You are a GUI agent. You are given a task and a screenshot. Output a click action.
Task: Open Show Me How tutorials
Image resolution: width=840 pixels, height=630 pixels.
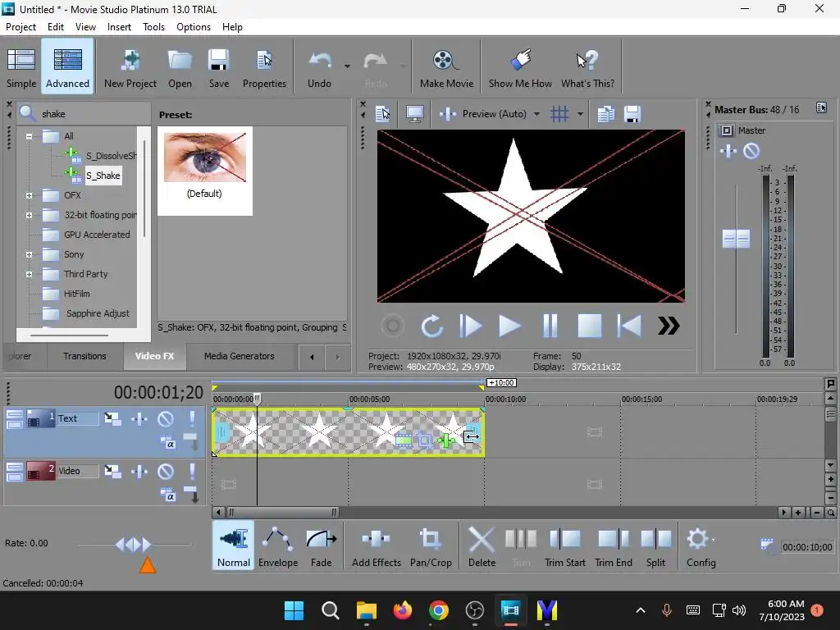pos(520,67)
